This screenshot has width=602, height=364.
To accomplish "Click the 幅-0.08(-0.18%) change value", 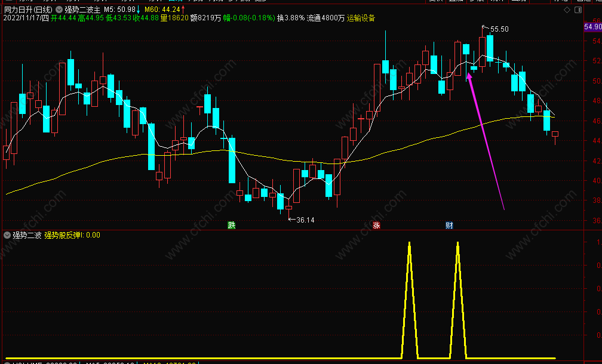I will 249,18.
